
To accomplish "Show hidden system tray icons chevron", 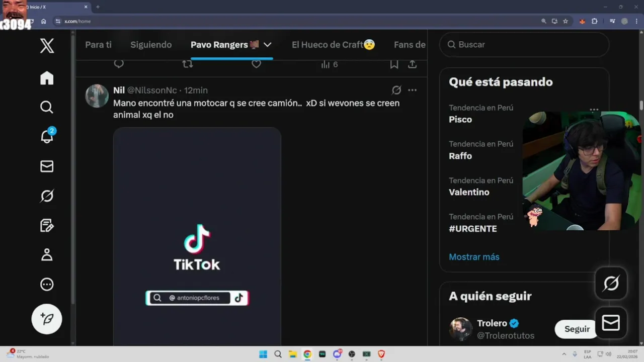I will (563, 354).
